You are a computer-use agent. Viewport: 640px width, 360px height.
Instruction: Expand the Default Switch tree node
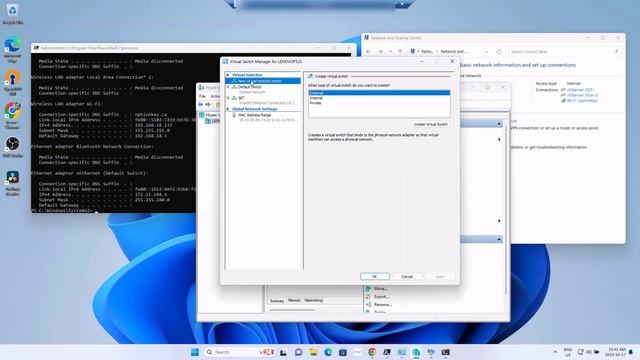click(x=228, y=87)
